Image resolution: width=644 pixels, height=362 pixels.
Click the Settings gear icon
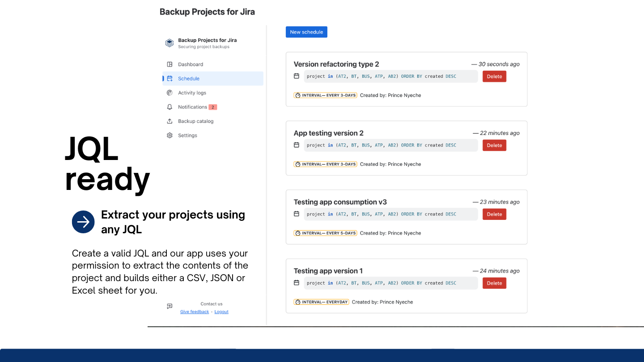pos(169,135)
